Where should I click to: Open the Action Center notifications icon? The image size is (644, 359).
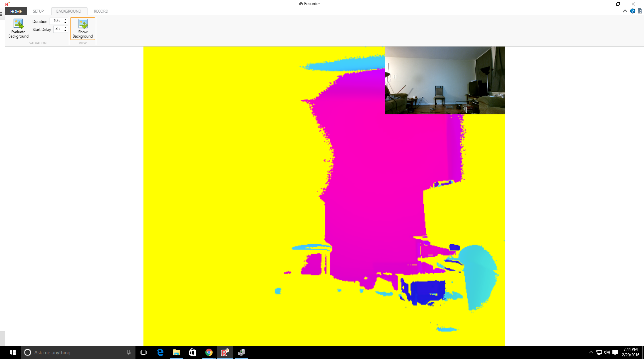[615, 352]
